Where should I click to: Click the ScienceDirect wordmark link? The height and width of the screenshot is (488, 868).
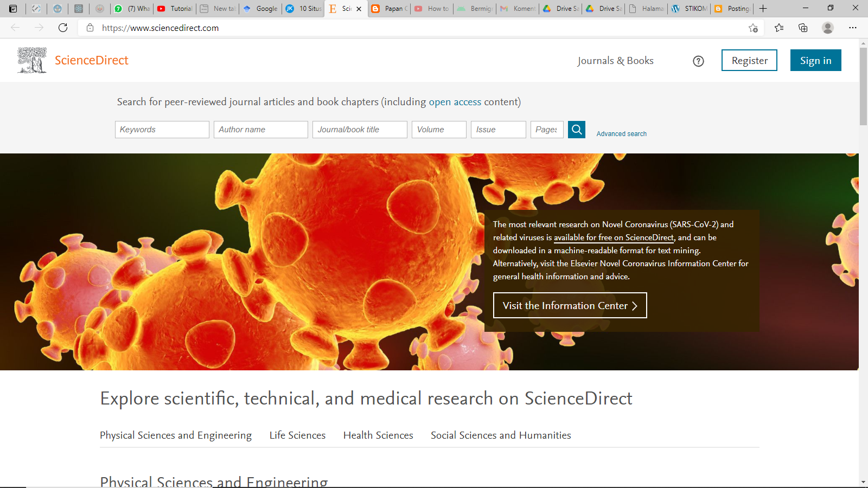coord(91,60)
